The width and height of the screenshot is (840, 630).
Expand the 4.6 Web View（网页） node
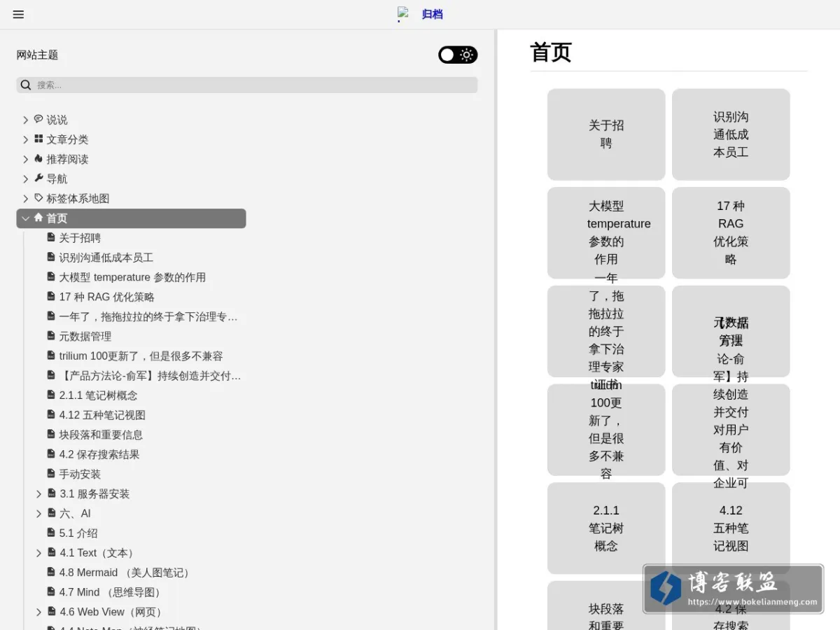coord(39,612)
